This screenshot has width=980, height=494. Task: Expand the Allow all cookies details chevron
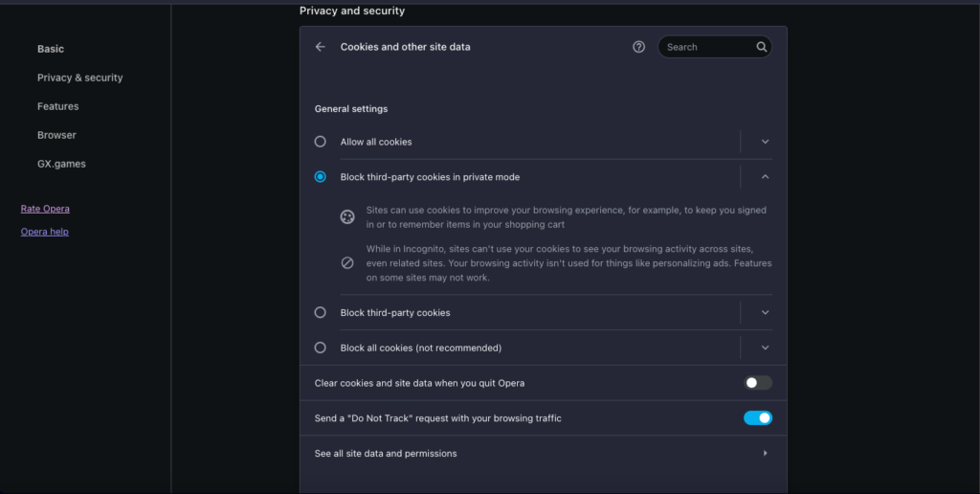pos(765,142)
